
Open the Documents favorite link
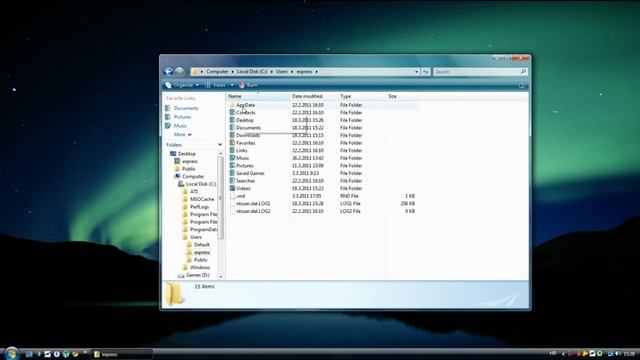[x=186, y=108]
